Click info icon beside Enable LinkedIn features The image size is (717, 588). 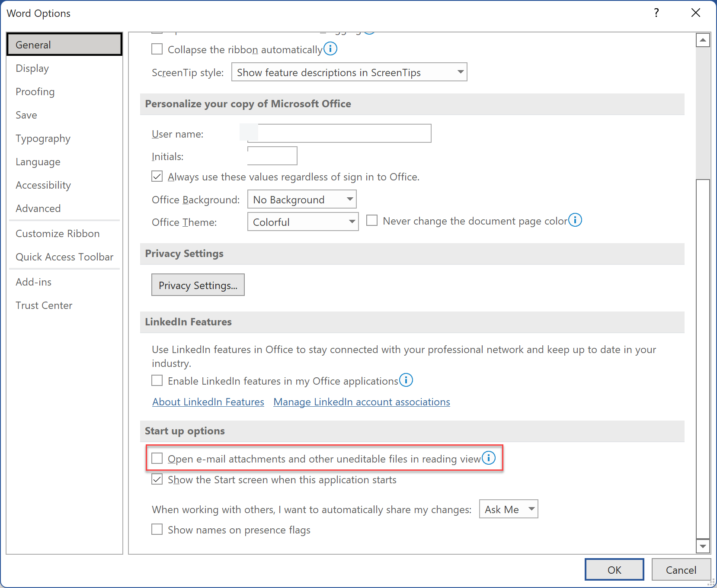coord(406,380)
